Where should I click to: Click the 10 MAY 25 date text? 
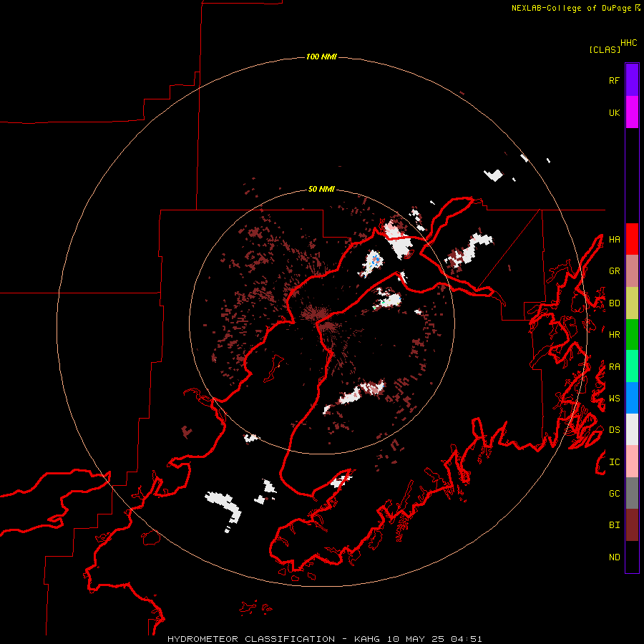415,639
